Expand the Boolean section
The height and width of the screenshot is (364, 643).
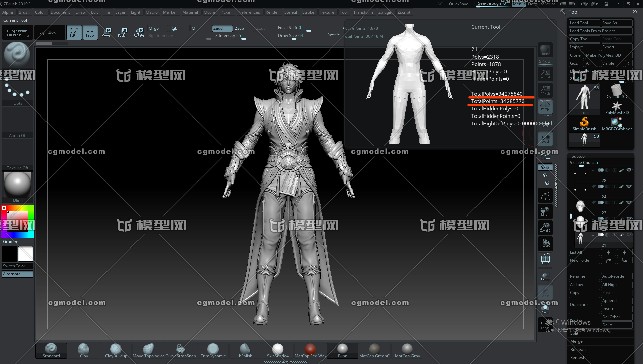click(578, 350)
